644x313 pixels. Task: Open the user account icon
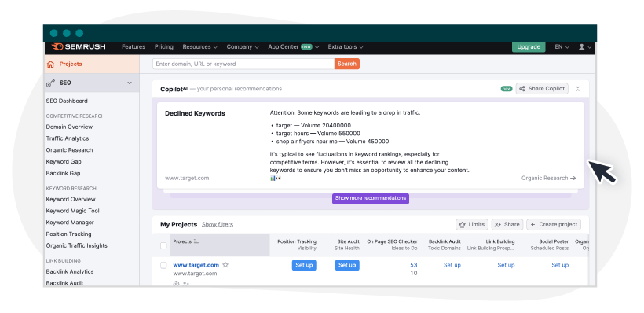(582, 47)
